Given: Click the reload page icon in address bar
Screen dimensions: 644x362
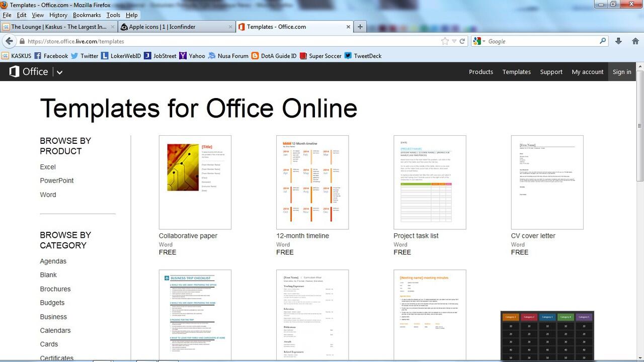Looking at the screenshot, I should [x=462, y=41].
